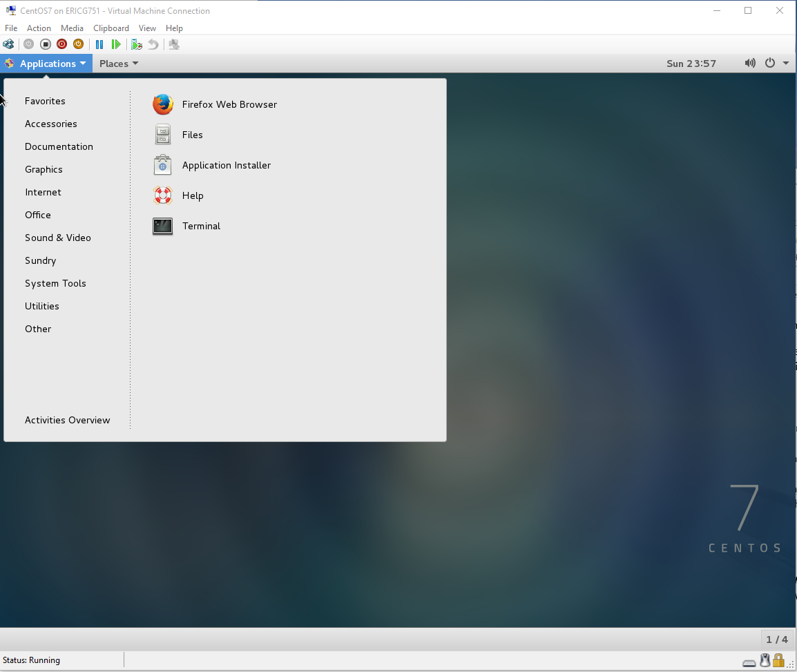Click the keyboard status icon in the status bar
Viewport: 797px width, 672px height.
749,663
